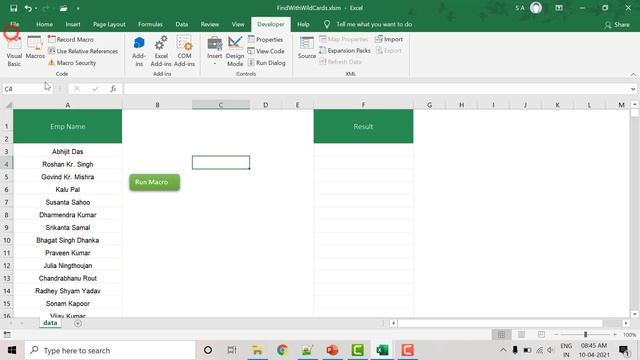
Task: Open PowerPoint from the taskbar
Action: (x=332, y=350)
